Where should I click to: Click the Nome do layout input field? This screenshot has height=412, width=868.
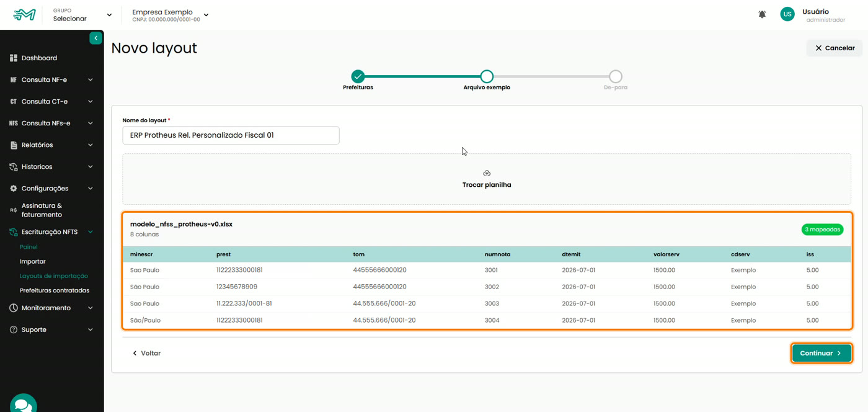coord(231,135)
